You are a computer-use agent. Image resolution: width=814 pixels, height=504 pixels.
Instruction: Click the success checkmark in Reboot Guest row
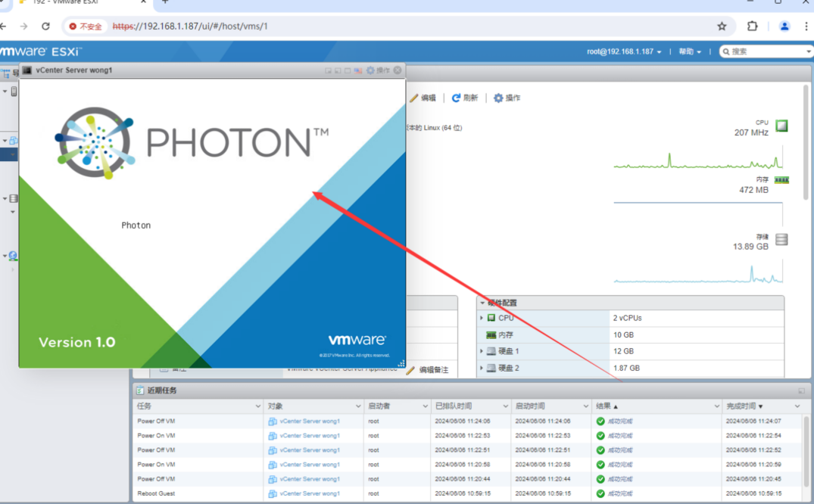tap(600, 493)
